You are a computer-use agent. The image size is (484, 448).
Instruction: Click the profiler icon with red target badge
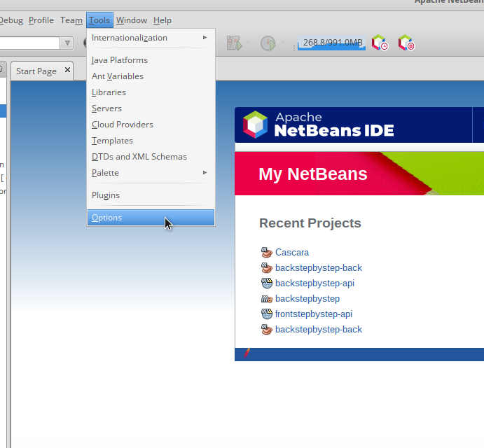click(406, 43)
